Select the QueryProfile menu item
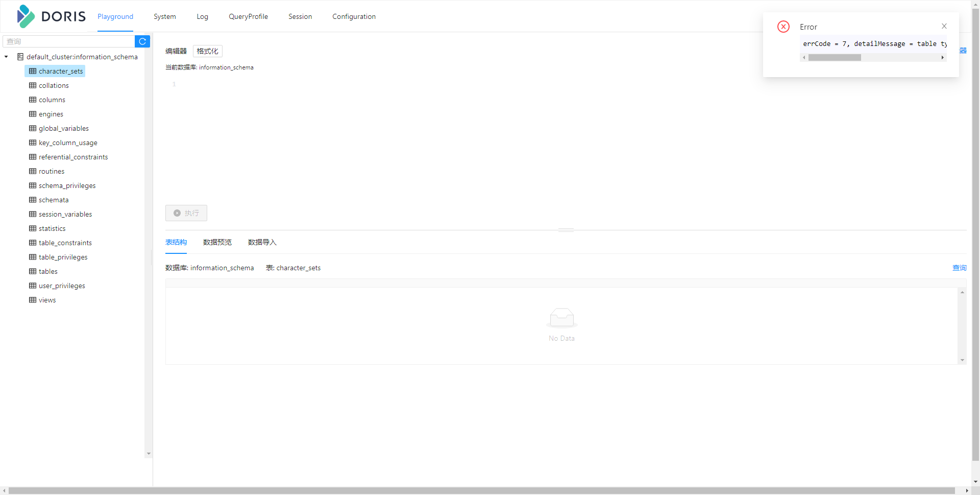Screen dimensions: 980x495 pos(248,16)
